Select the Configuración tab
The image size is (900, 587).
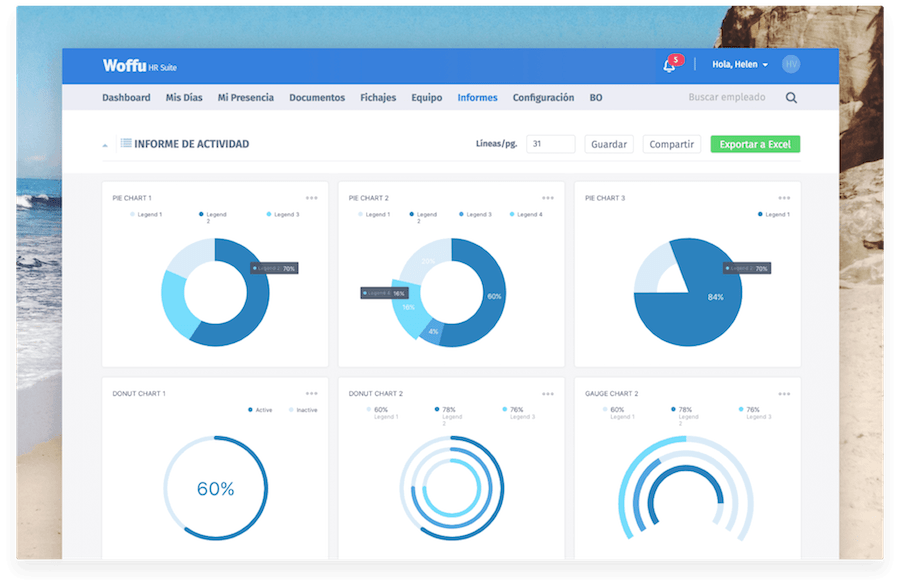coord(543,98)
